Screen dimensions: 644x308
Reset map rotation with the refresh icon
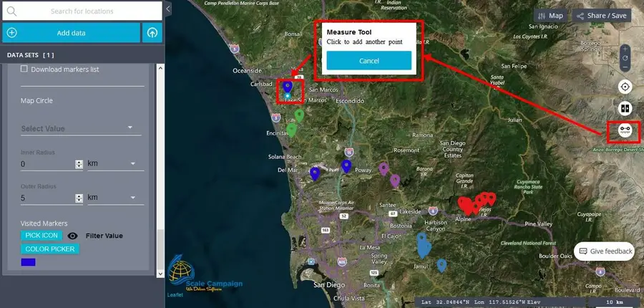[x=625, y=58]
